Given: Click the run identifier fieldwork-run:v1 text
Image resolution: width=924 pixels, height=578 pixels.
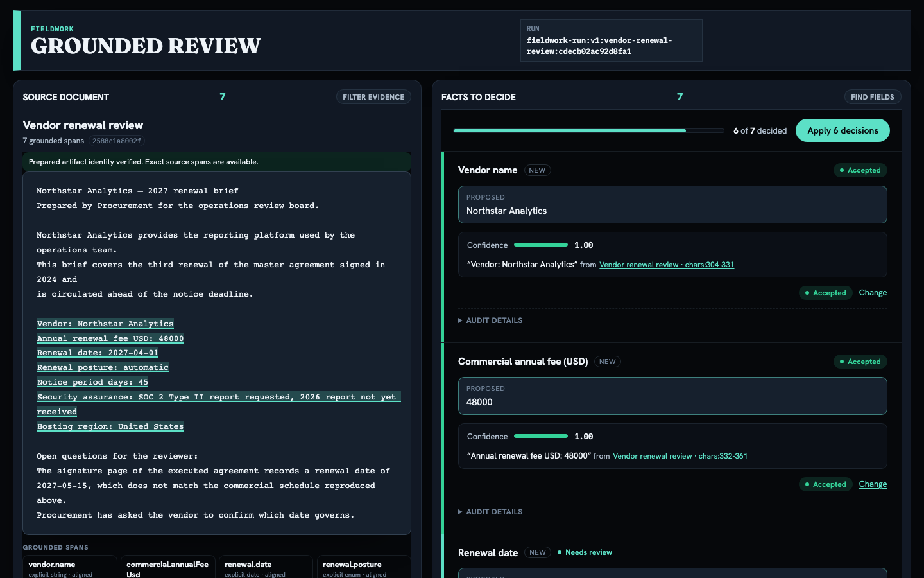Looking at the screenshot, I should coord(599,46).
